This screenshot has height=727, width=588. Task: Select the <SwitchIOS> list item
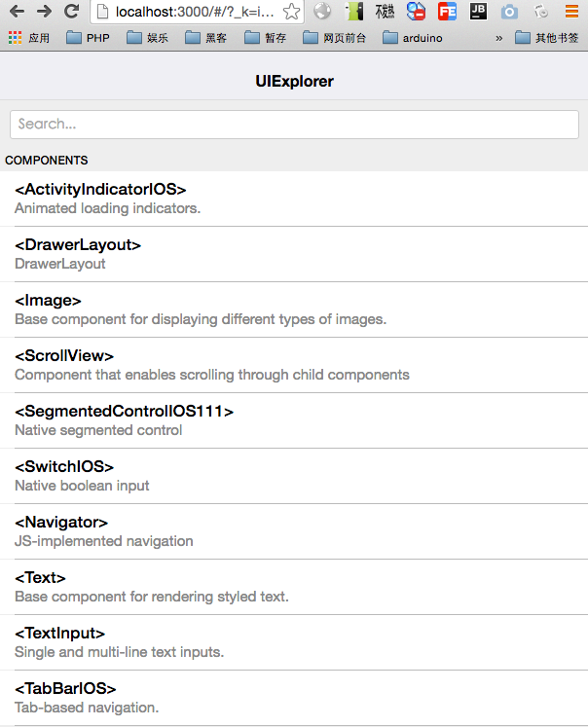pos(294,476)
